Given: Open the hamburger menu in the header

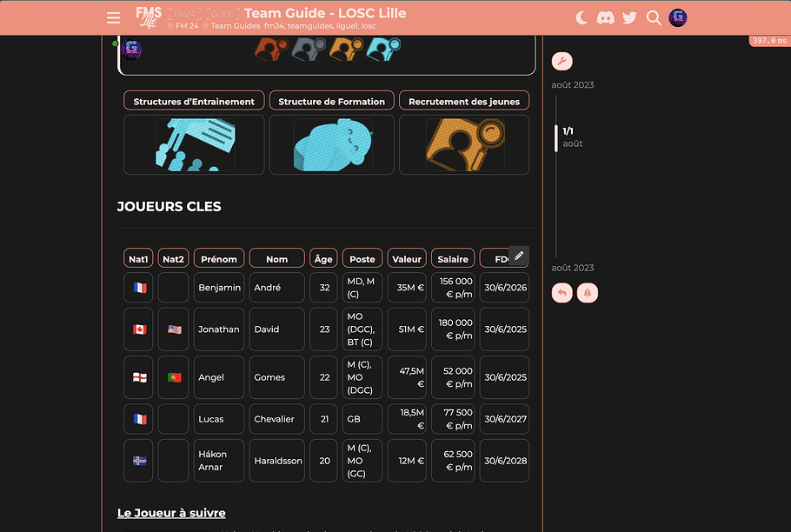Looking at the screenshot, I should point(113,17).
